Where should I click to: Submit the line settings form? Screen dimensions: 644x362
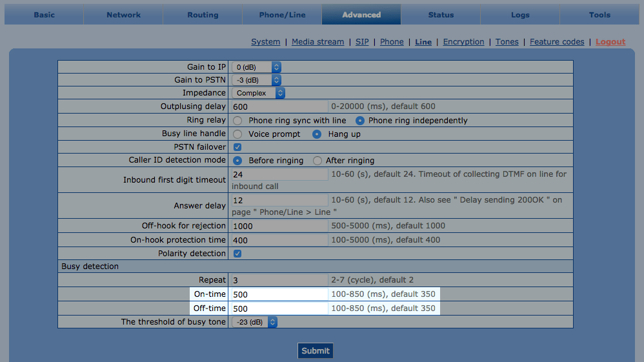(x=316, y=351)
